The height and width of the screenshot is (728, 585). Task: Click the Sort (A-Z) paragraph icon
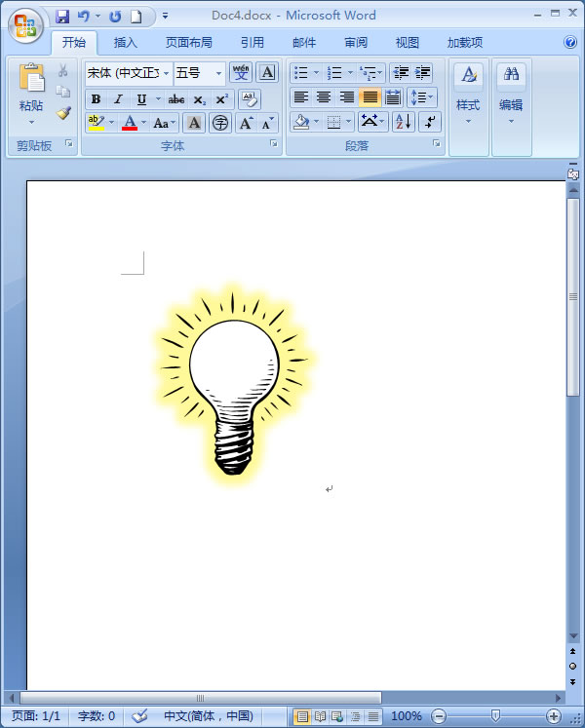point(404,122)
